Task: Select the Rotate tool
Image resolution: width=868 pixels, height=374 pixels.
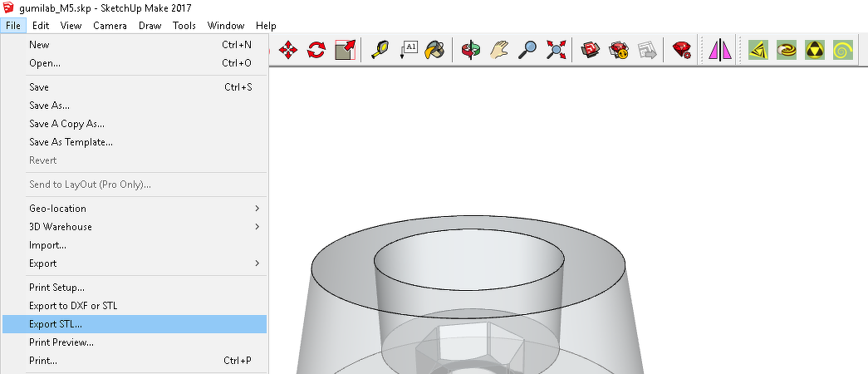Action: click(x=316, y=50)
